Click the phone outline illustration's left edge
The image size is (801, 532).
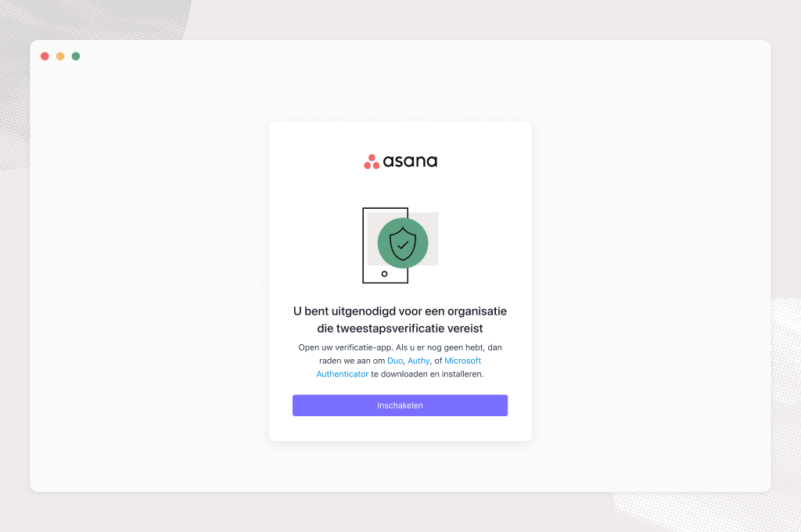363,246
